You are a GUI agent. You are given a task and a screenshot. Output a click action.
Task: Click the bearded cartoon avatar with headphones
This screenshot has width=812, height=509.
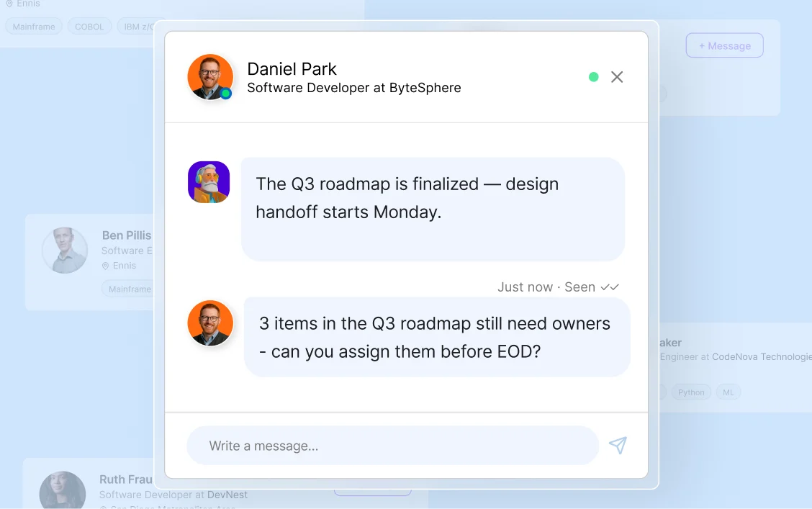(209, 181)
